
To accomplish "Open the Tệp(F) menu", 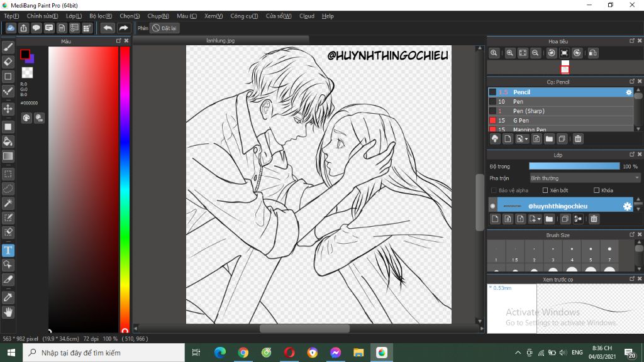I will pyautogui.click(x=11, y=16).
